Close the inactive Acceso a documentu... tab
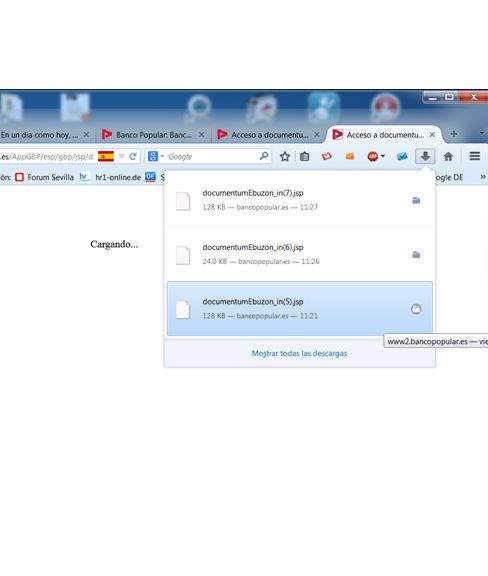 [317, 135]
